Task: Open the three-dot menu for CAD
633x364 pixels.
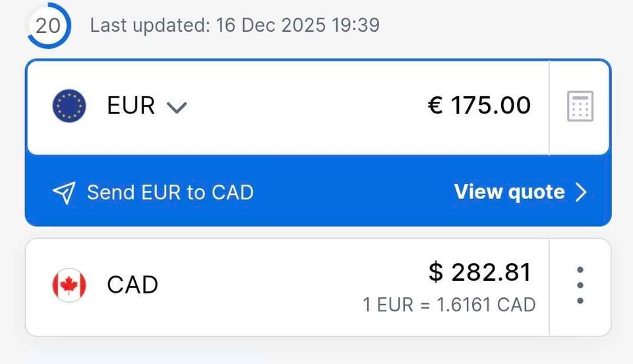Action: (580, 286)
